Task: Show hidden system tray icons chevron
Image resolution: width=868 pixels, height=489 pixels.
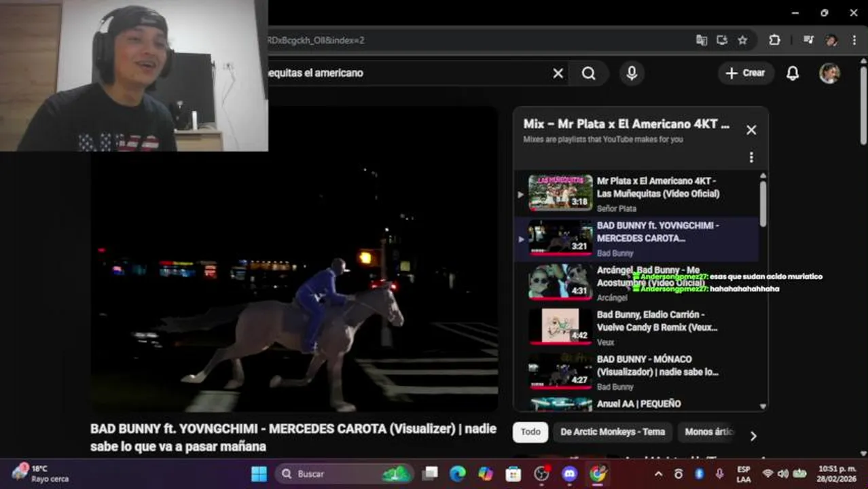Action: tap(657, 473)
